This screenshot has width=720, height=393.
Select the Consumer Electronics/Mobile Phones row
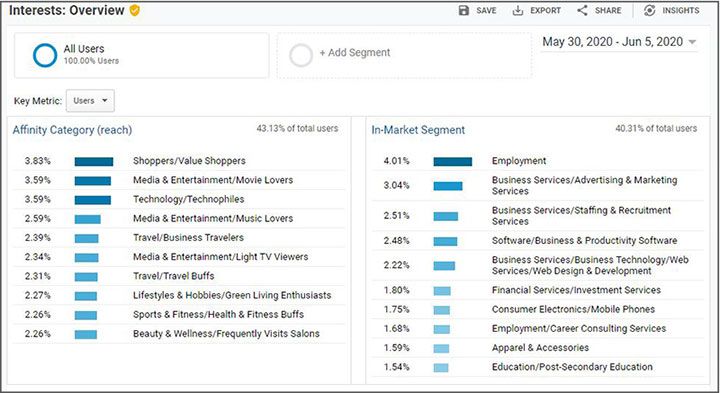click(x=538, y=309)
